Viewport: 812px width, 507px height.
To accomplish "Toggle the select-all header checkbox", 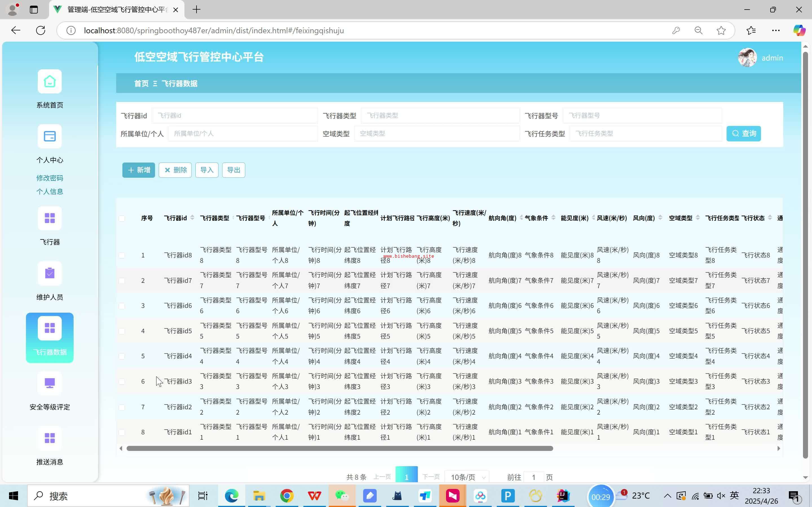I will (x=122, y=218).
